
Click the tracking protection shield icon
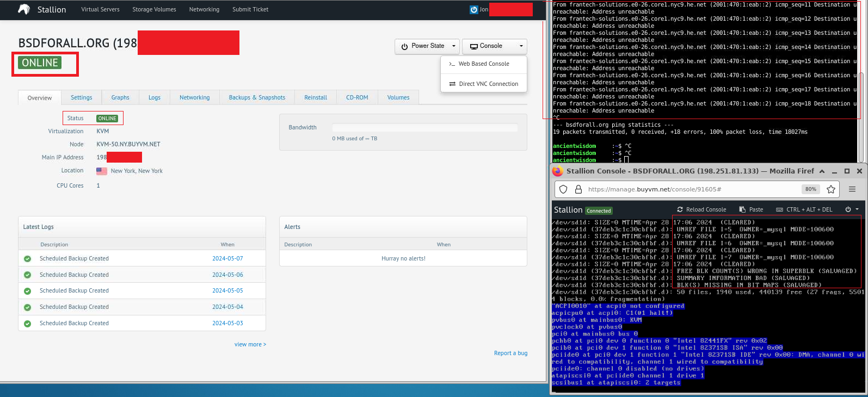pos(563,189)
